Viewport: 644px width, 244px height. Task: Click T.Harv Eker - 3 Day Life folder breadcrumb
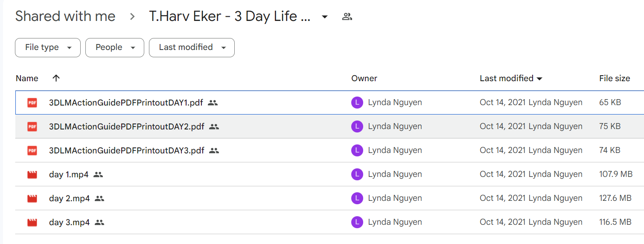pyautogui.click(x=230, y=17)
